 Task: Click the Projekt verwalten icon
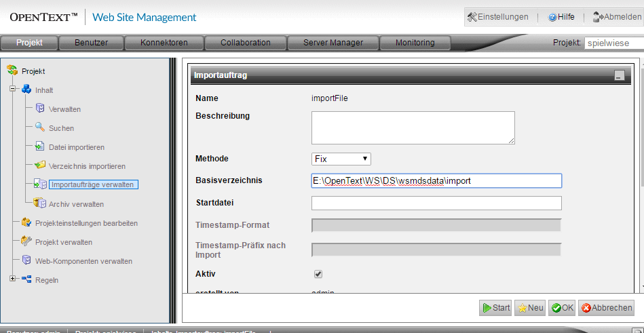point(26,241)
